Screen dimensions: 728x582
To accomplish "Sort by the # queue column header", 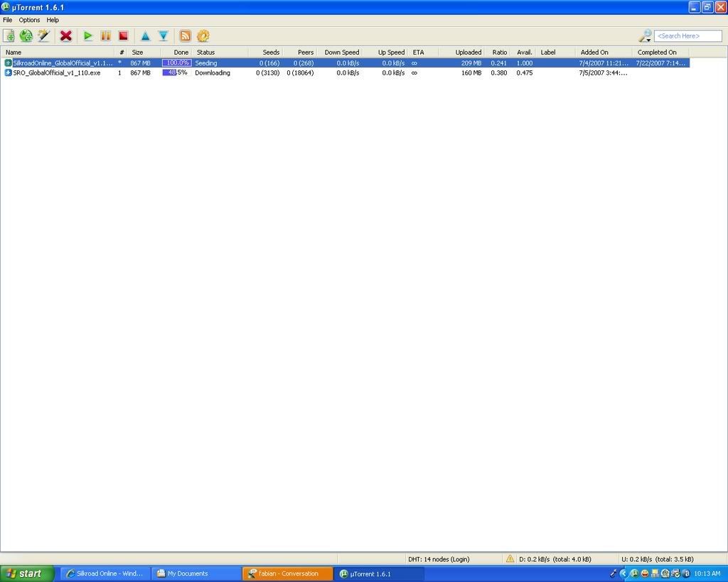I will [121, 53].
